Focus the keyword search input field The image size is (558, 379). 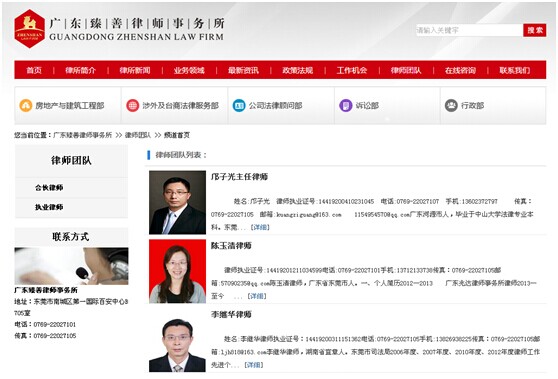pyautogui.click(x=469, y=30)
